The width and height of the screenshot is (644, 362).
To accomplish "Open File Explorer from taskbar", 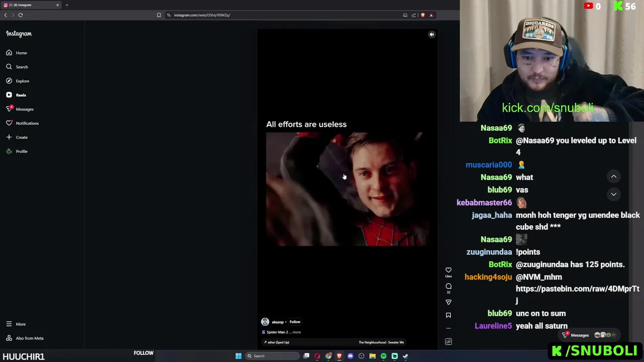I will pyautogui.click(x=372, y=356).
